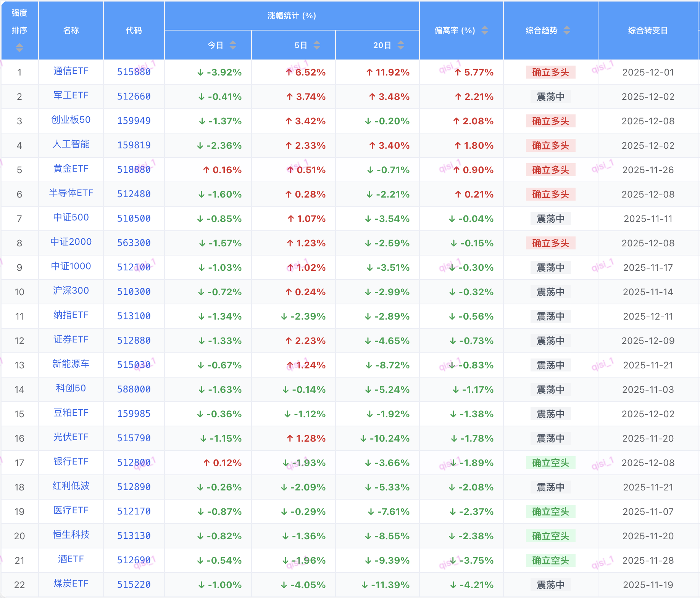The height and width of the screenshot is (598, 700).
Task: Click the 创业板50 name link
Action: (x=71, y=120)
